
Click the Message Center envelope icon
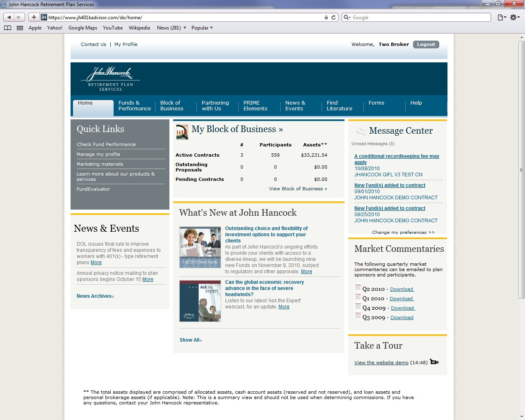coord(361,130)
